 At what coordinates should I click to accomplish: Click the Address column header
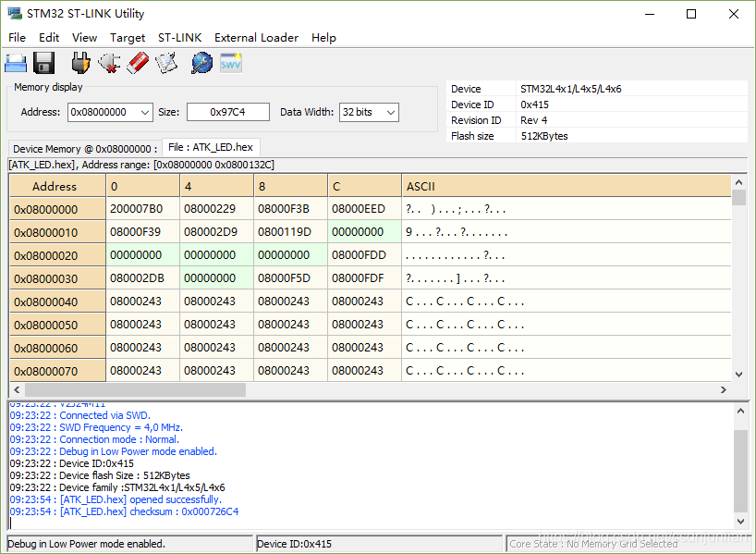[58, 186]
